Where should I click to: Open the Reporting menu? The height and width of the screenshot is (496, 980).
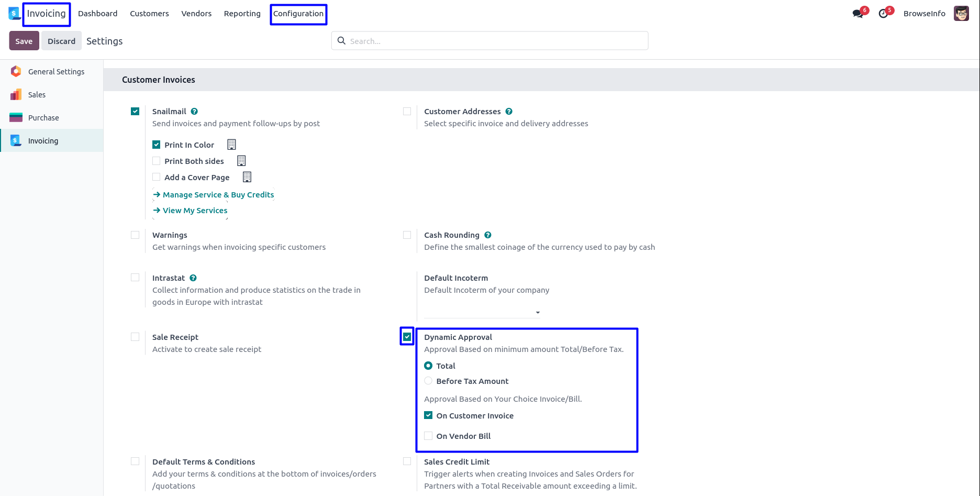point(242,14)
